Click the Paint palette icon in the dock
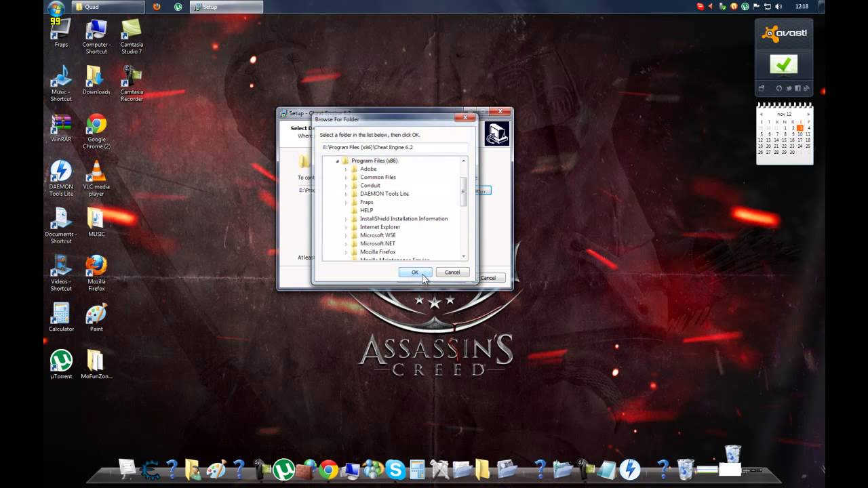868x488 pixels. coord(216,469)
